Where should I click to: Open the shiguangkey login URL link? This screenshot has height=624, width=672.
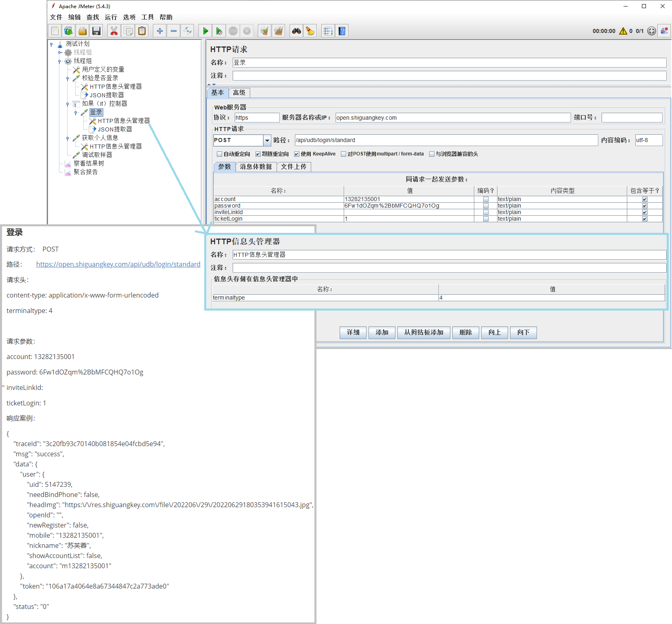coord(118,264)
